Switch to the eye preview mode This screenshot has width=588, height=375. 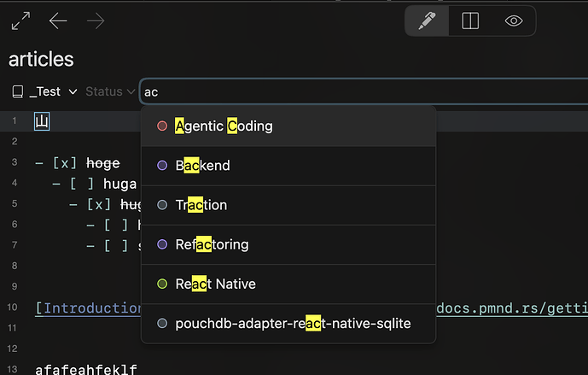point(514,21)
